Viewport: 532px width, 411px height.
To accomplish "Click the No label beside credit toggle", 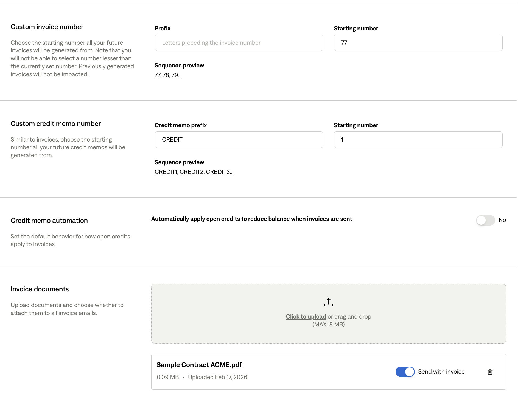I will pyautogui.click(x=502, y=220).
